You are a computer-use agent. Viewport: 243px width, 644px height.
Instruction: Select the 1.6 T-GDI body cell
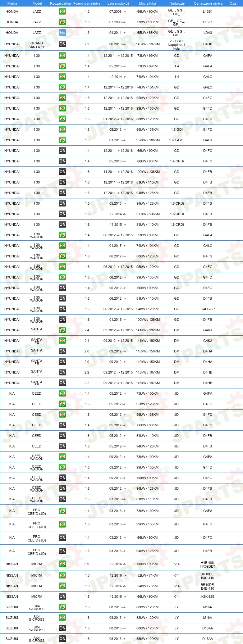pos(177,140)
